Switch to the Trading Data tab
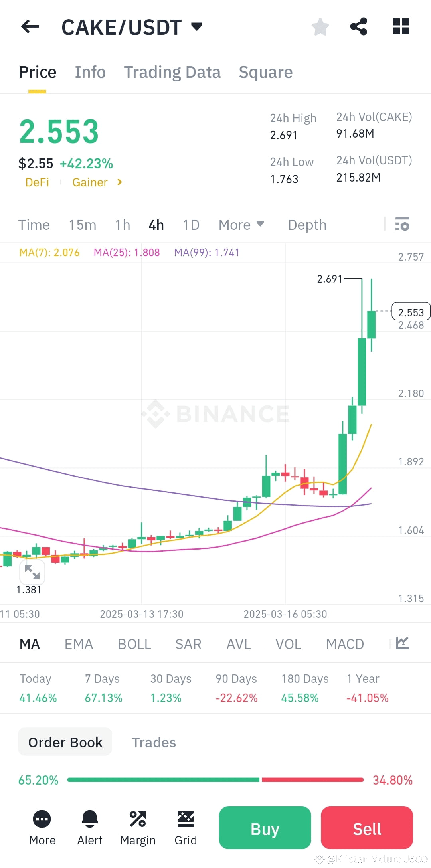The image size is (431, 868). pos(172,72)
